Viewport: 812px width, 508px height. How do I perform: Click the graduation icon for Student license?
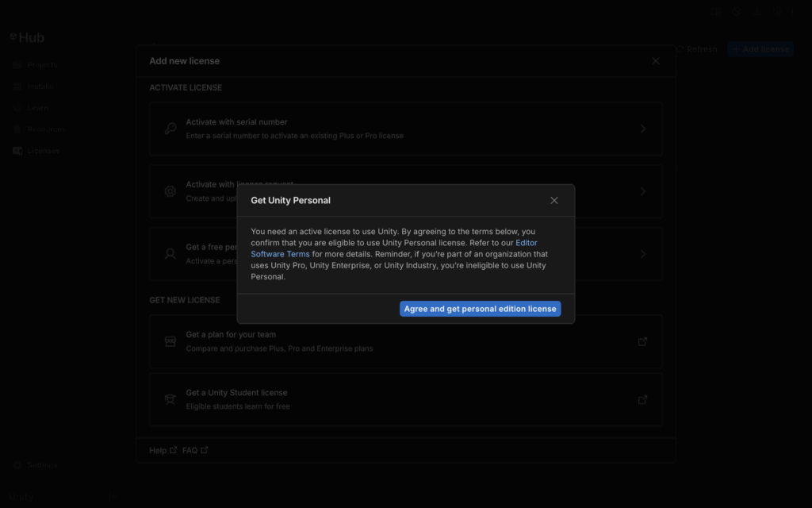coord(170,399)
